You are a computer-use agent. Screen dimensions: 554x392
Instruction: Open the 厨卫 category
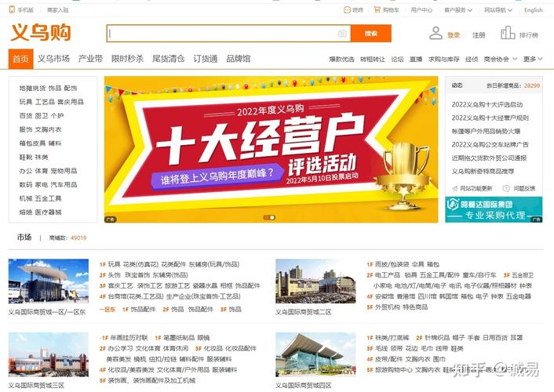[42, 115]
